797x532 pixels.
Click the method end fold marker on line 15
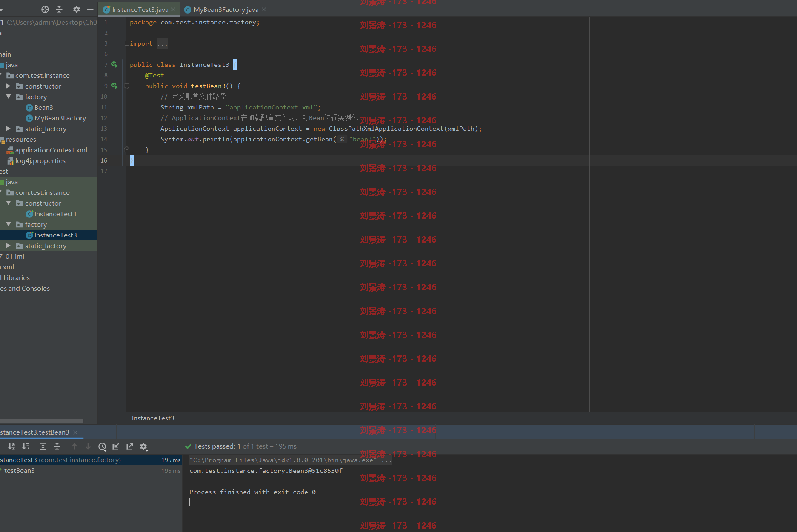(x=127, y=150)
